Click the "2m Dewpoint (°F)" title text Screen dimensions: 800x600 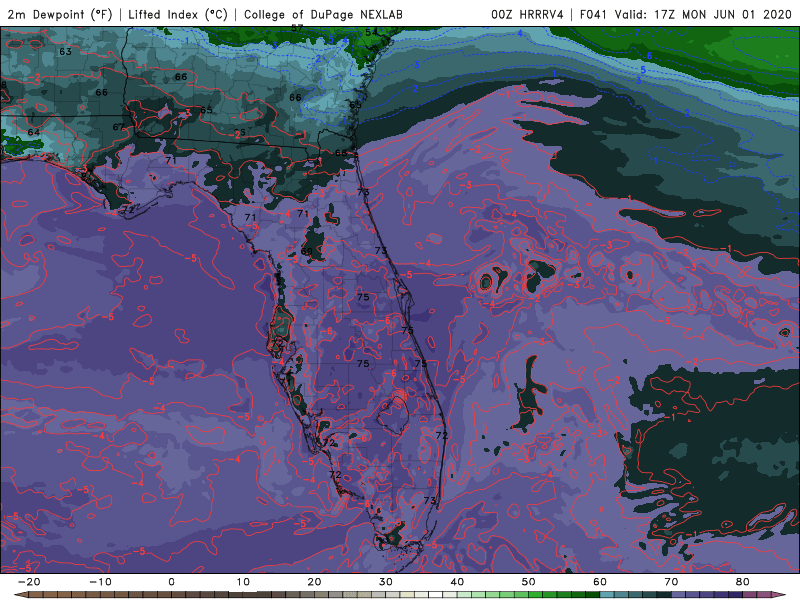click(60, 14)
